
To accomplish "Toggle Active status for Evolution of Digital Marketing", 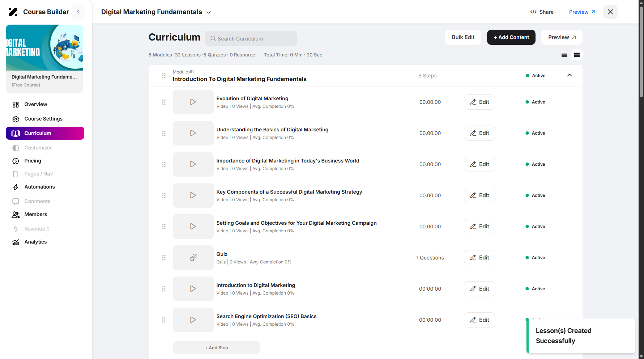I will click(535, 102).
